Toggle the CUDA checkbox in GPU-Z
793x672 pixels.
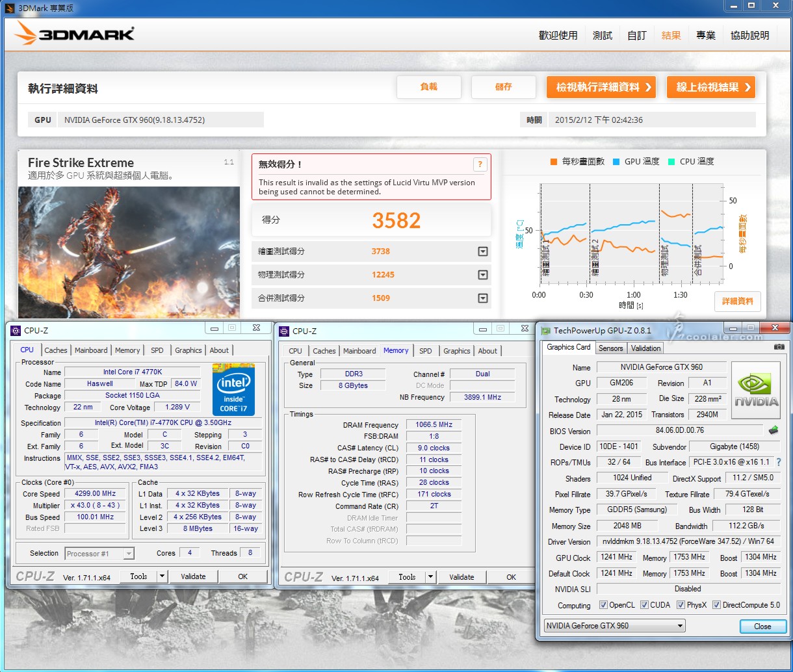[644, 605]
